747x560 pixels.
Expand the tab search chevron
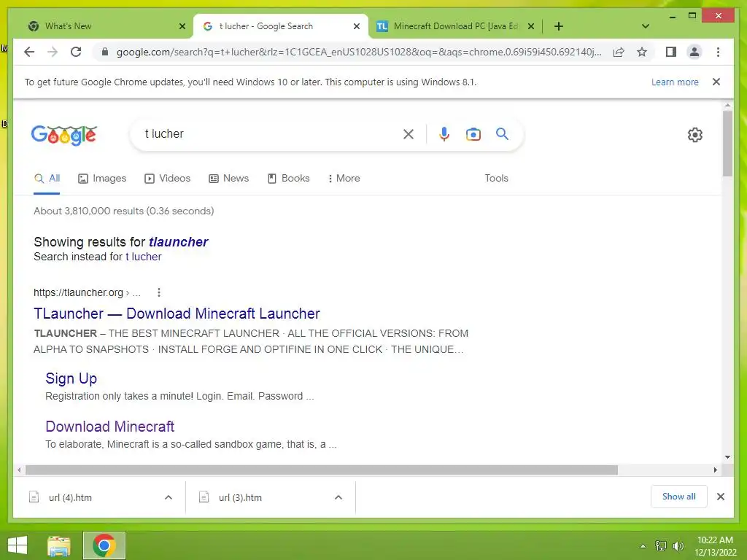pos(646,26)
